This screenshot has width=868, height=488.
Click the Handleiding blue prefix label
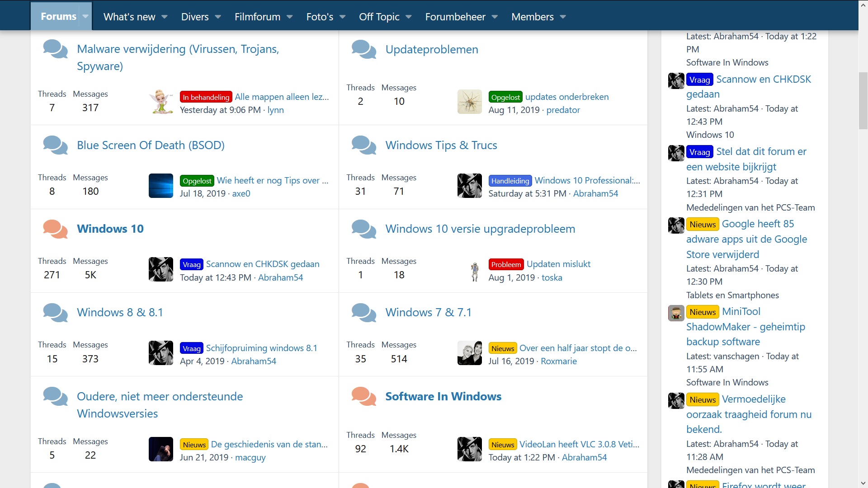pyautogui.click(x=510, y=181)
